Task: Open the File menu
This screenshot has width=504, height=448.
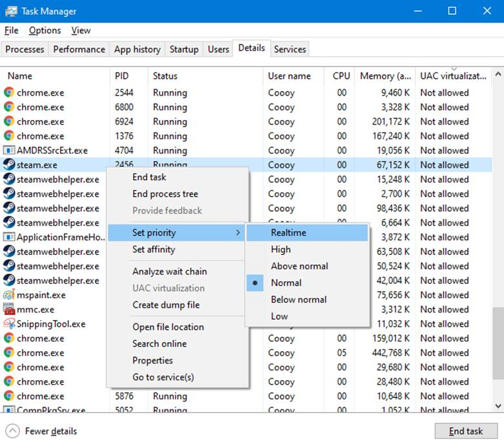Action: tap(11, 30)
